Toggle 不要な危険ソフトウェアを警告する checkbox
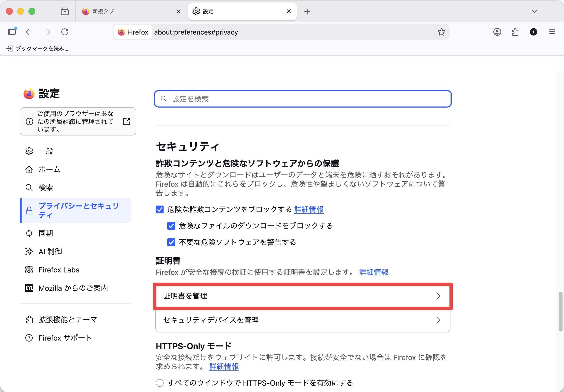 coord(171,242)
